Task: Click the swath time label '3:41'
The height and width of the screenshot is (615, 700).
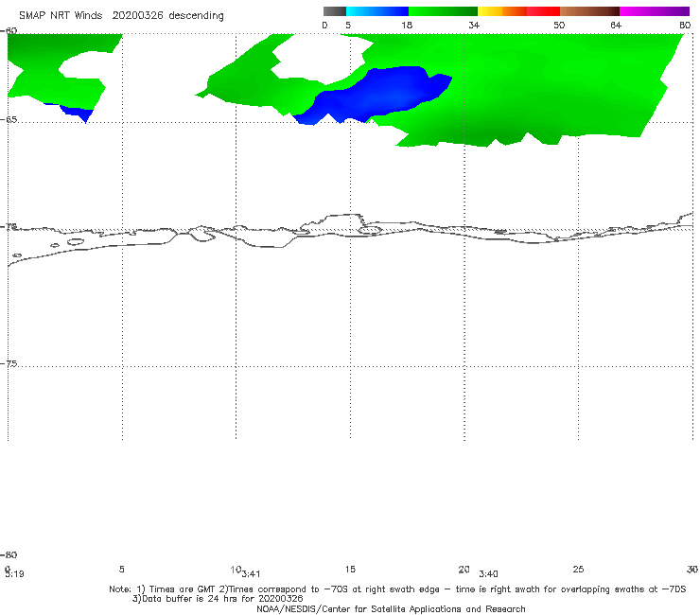Action: pyautogui.click(x=251, y=574)
